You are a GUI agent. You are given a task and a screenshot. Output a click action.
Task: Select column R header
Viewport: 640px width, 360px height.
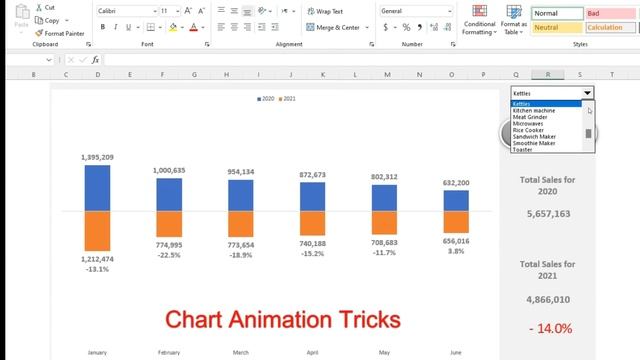[548, 74]
